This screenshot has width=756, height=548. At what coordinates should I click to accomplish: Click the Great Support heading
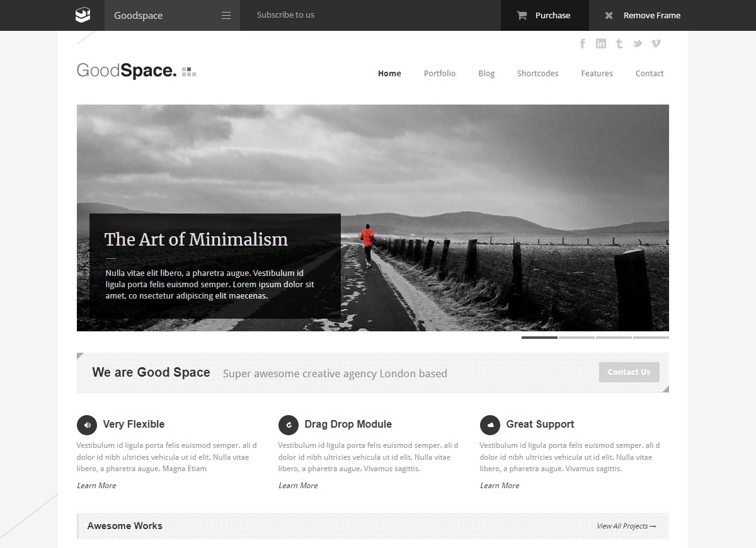tap(541, 425)
